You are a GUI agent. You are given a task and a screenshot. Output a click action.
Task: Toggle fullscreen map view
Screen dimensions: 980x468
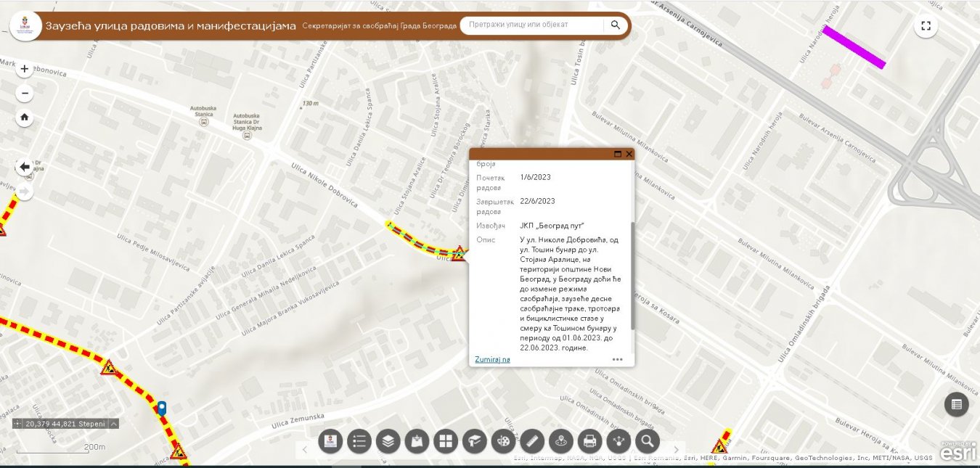tap(926, 26)
